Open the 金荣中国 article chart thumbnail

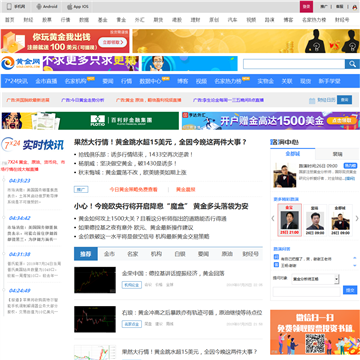(x=95, y=280)
